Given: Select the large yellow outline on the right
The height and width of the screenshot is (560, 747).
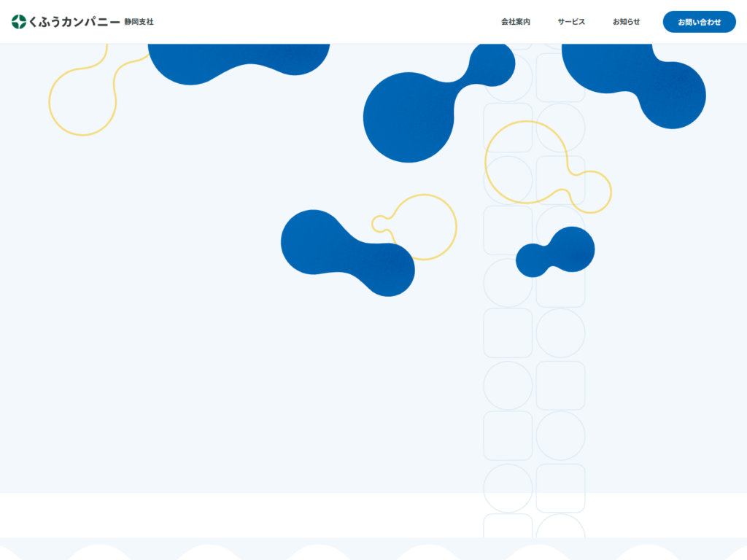Looking at the screenshot, I should 525,162.
